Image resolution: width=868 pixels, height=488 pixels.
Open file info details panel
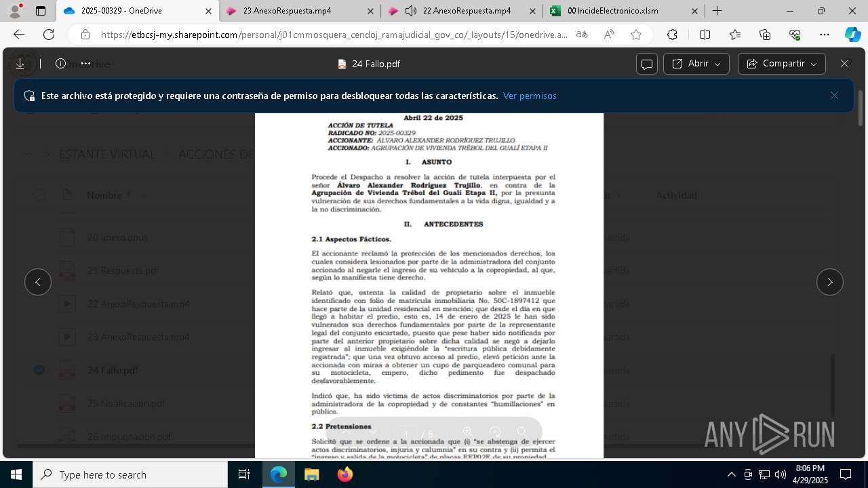[60, 64]
